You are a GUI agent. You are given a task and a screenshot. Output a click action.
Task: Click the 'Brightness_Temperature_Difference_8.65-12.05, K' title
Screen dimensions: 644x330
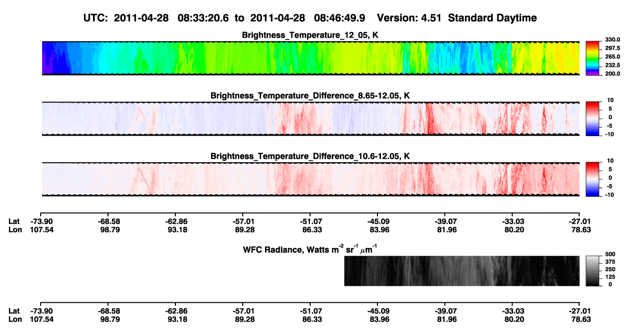[310, 95]
